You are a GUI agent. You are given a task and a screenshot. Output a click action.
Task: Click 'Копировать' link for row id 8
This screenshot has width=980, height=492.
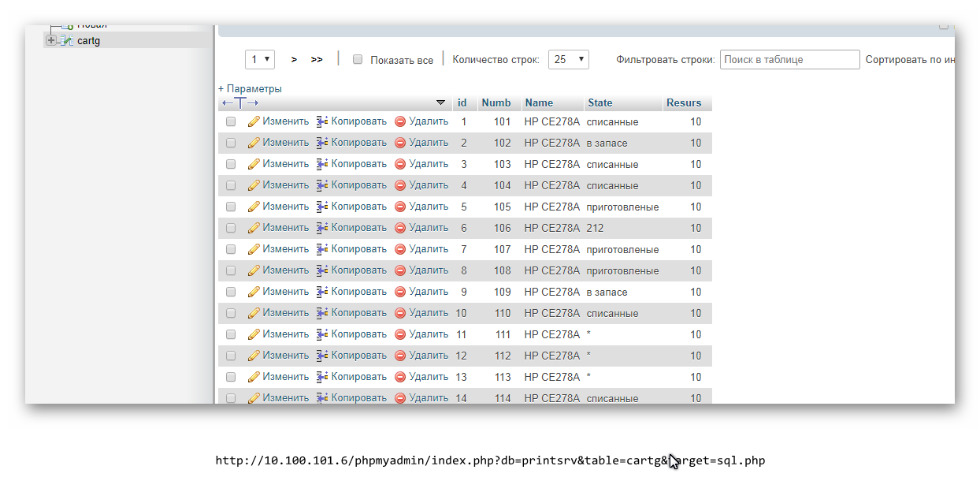(x=359, y=270)
